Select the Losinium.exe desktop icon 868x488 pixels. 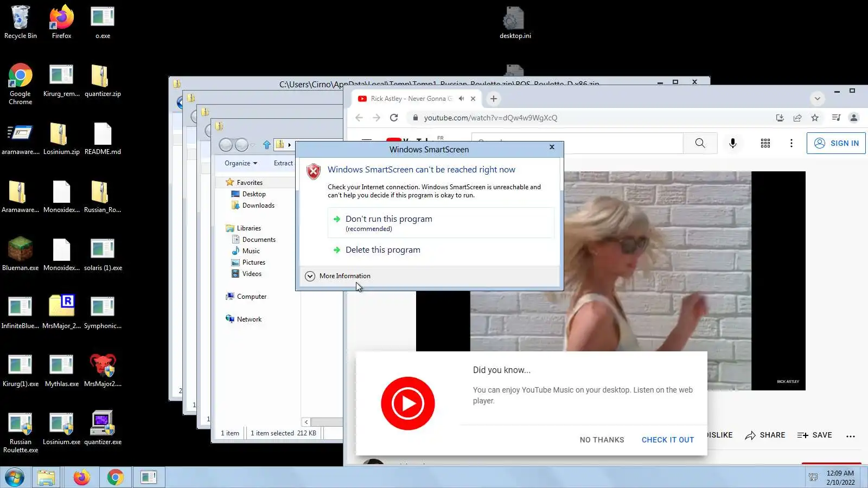point(61,428)
